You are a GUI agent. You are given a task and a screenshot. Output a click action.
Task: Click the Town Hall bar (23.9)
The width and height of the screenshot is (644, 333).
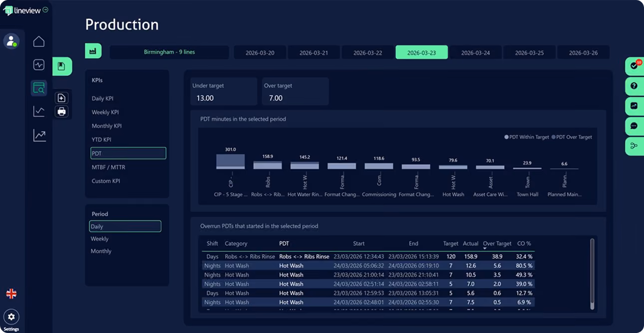(527, 168)
